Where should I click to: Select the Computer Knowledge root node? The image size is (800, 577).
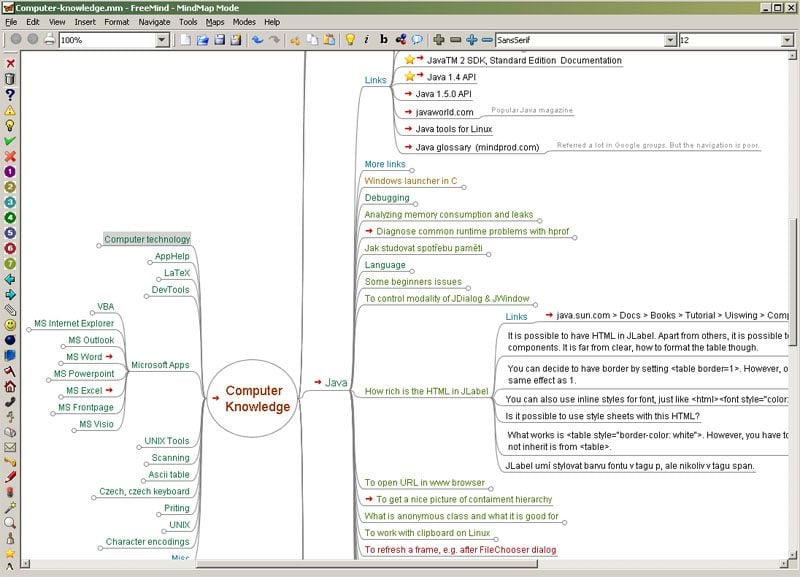[x=257, y=399]
